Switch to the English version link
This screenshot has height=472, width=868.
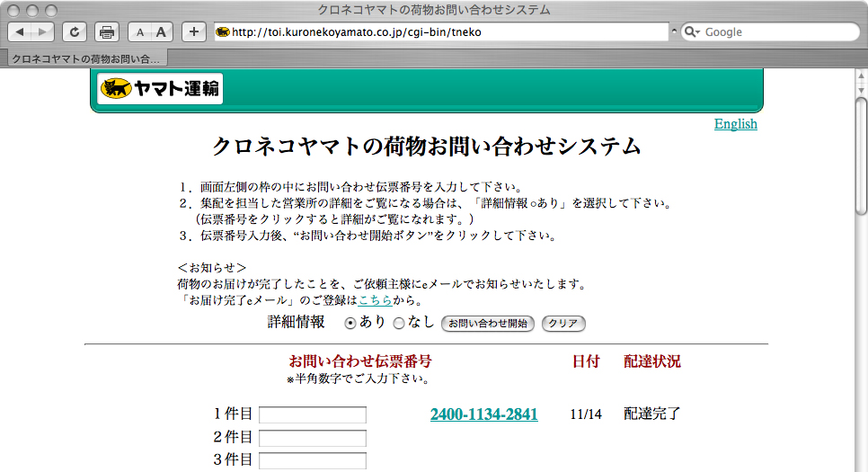(735, 123)
